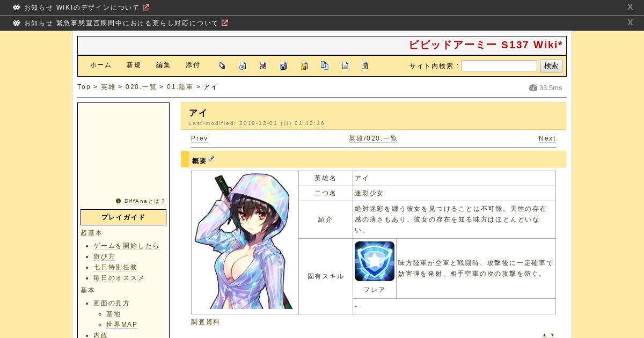
Task: Click the info icon beside DiffAnaとは?
Action: pos(119,201)
